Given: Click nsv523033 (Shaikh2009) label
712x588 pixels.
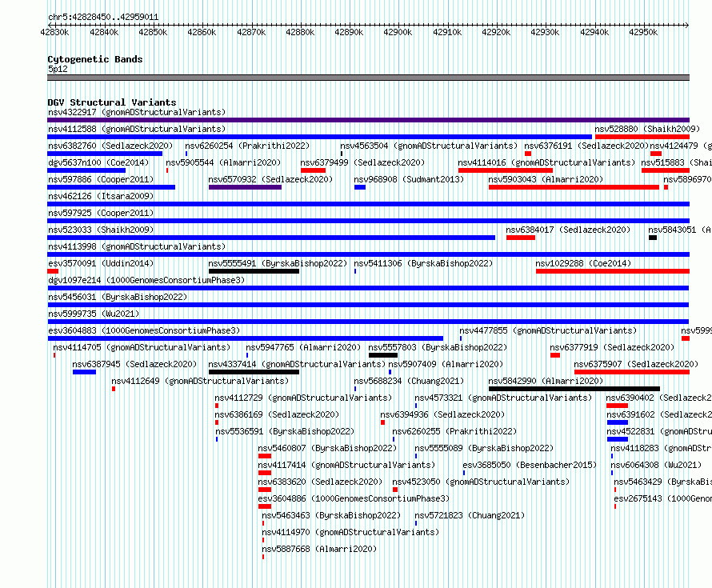Looking at the screenshot, I should tap(101, 230).
